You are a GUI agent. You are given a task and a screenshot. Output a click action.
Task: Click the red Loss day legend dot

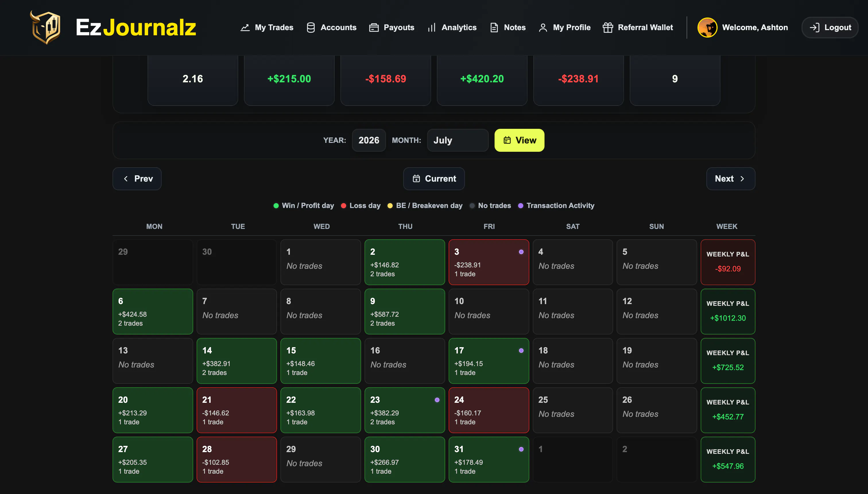(344, 206)
